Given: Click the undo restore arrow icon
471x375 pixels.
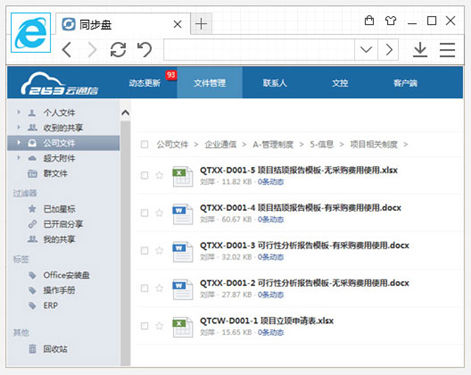Looking at the screenshot, I should click(145, 50).
